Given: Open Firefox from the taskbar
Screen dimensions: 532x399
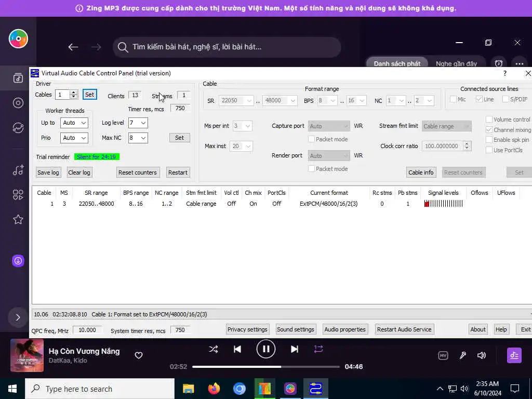Looking at the screenshot, I should click(214, 389).
